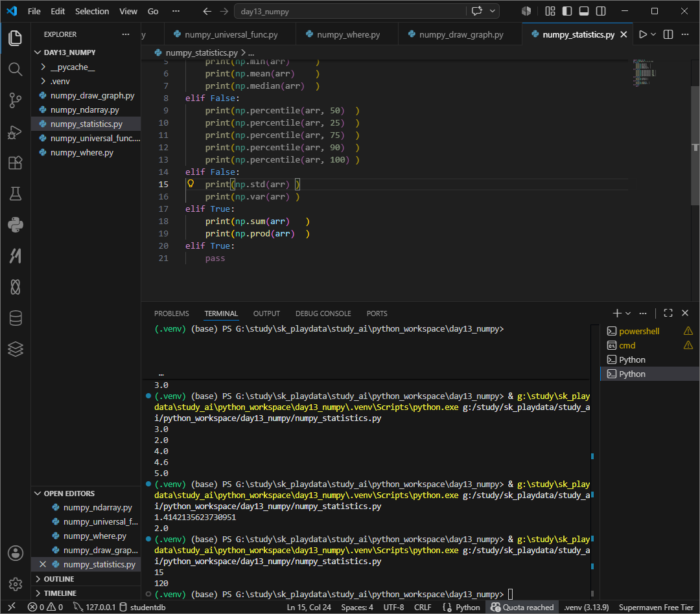Switch to the Debug Console tab
This screenshot has height=614, width=700.
tap(323, 313)
